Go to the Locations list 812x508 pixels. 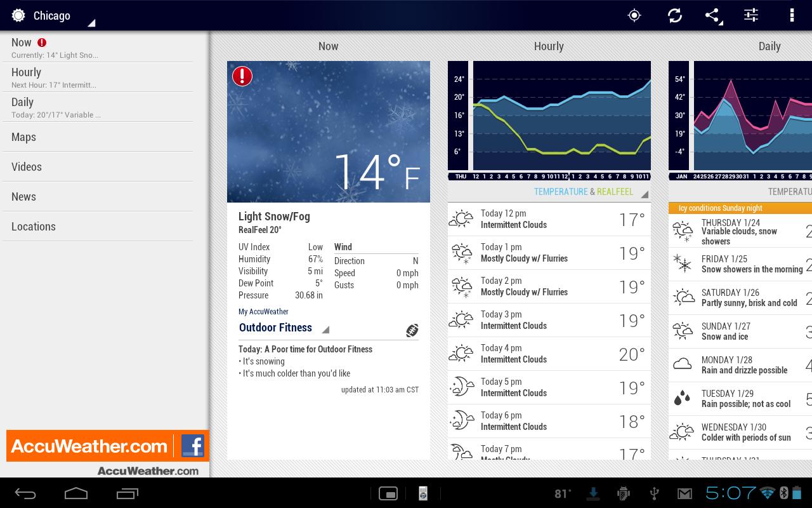click(32, 226)
